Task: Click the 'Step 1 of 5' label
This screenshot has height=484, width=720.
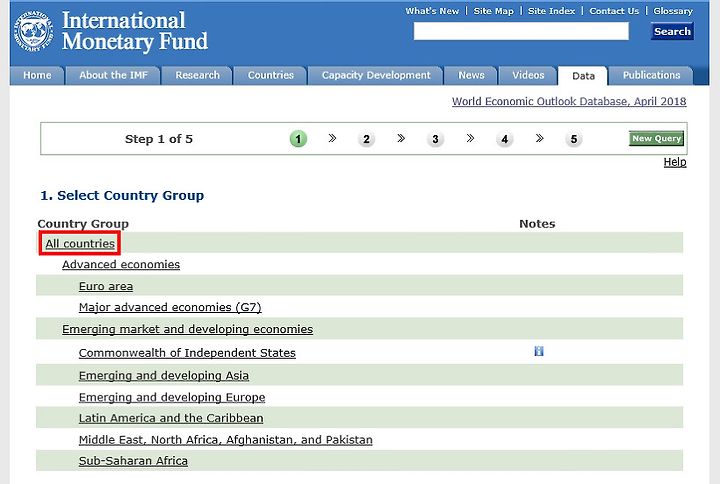Action: 159,139
